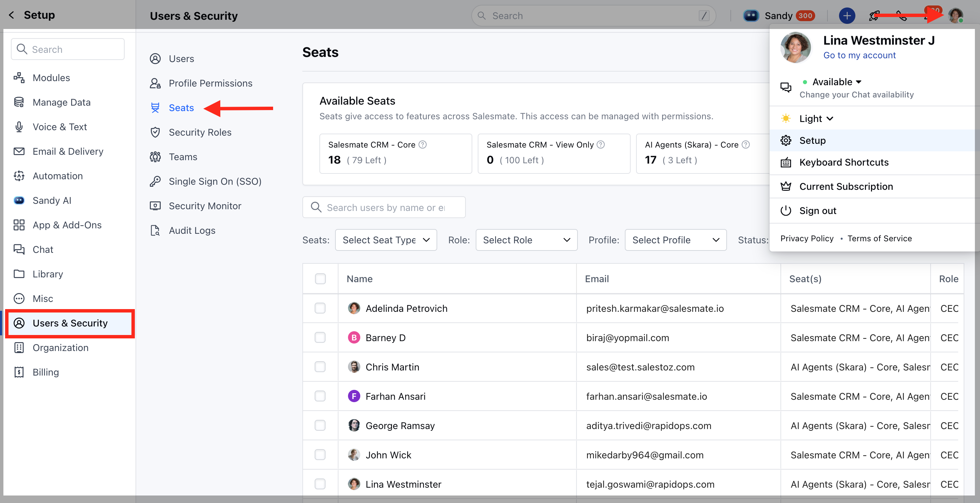Screen dimensions: 980x503
Task: Click the help icon beside Salesmate CRM - Core
Action: 422,145
